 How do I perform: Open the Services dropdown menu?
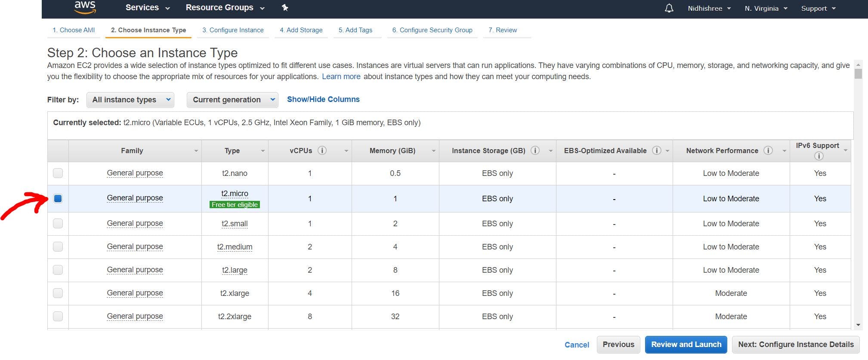148,8
